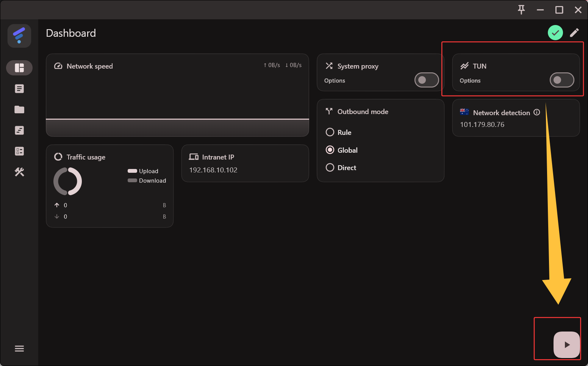Click the FlClash app logo
Viewport: 588px width, 366px height.
point(19,36)
